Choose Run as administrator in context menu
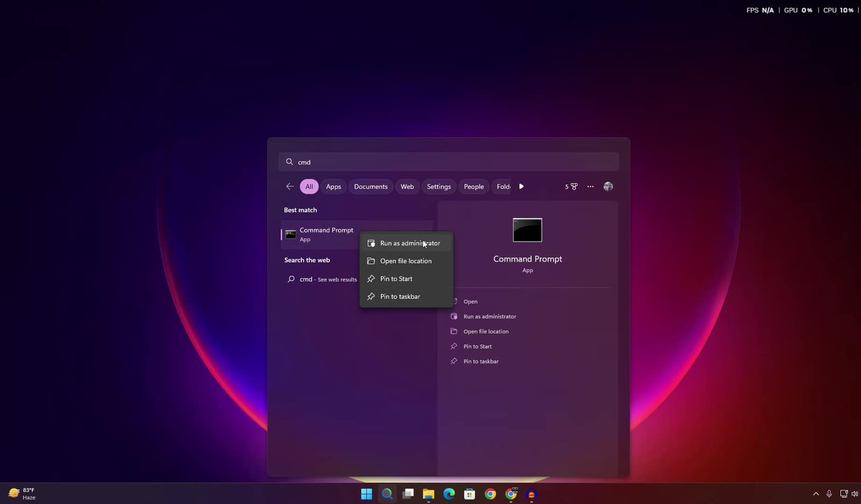861x504 pixels. [406, 243]
